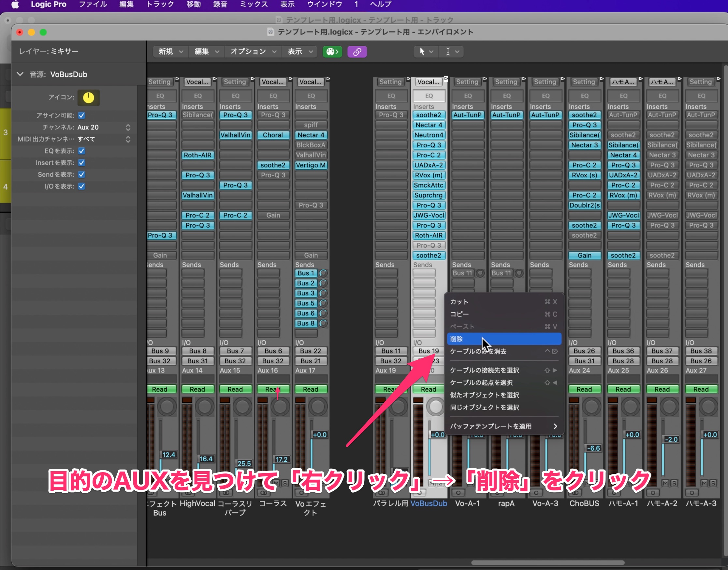The image size is (728, 570).
Task: Click the purple link cable icon
Action: pos(357,52)
